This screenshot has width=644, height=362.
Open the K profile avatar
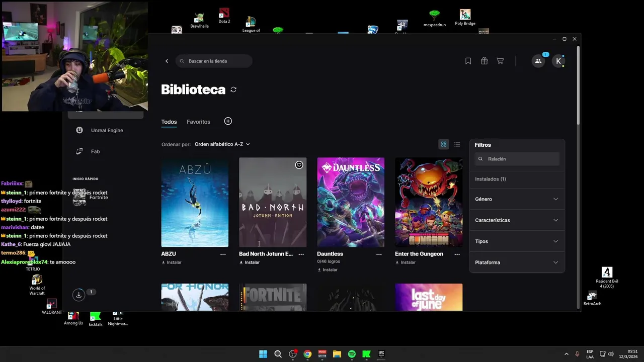point(558,61)
